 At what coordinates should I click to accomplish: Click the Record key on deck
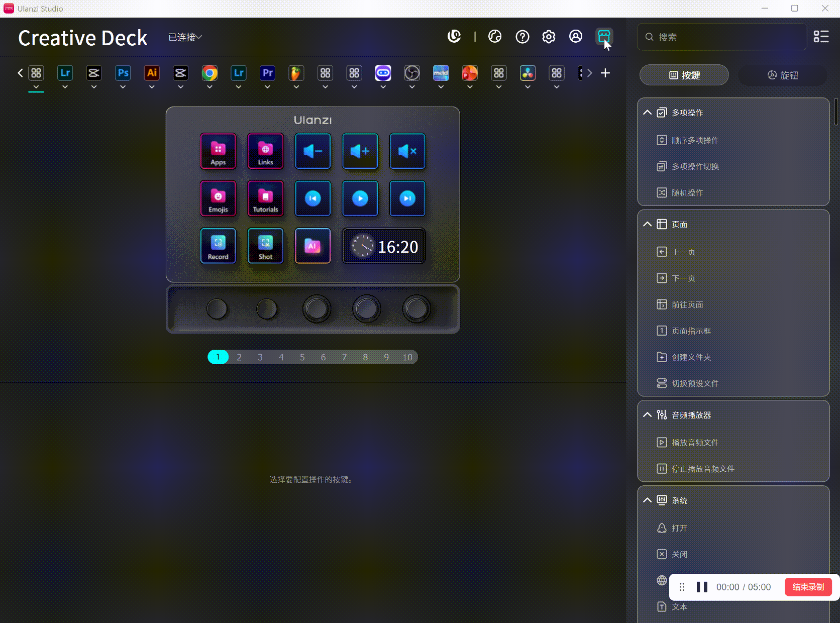coord(218,246)
